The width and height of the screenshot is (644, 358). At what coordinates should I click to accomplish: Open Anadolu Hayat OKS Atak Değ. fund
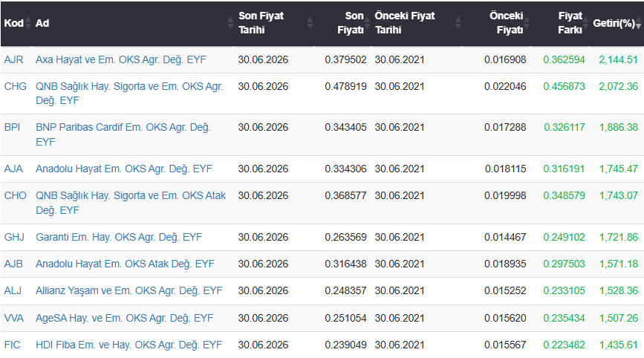(x=125, y=264)
